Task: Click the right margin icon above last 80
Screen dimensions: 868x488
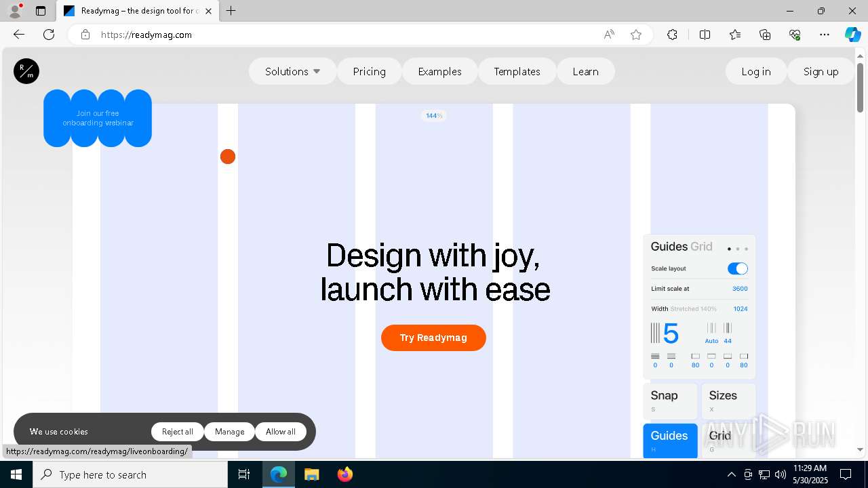Action: tap(744, 356)
